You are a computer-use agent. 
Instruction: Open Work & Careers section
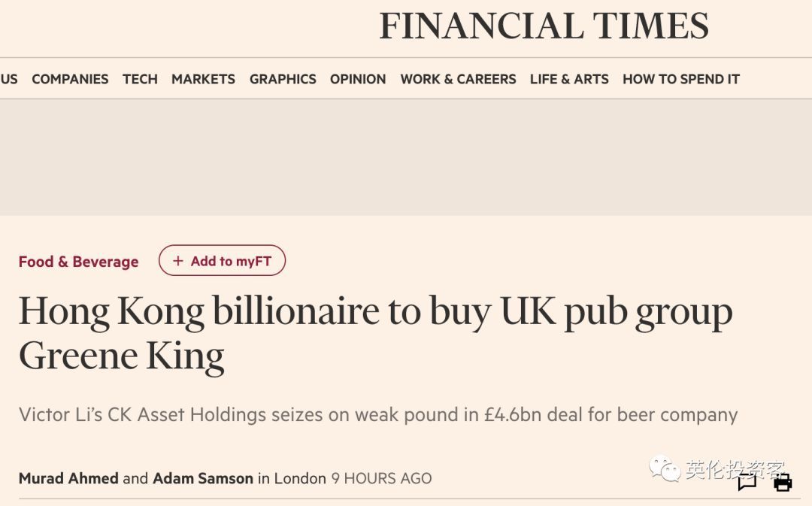(x=458, y=79)
